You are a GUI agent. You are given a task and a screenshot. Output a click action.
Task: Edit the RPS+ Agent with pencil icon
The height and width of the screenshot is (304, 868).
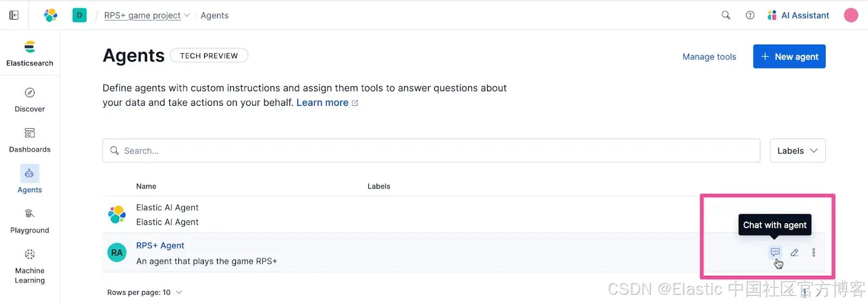pyautogui.click(x=794, y=252)
